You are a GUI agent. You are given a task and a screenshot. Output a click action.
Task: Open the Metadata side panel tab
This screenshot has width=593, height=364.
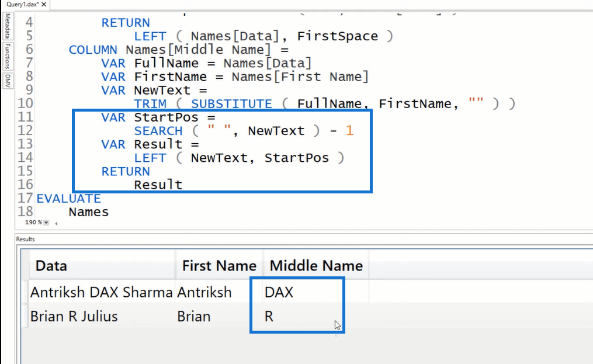point(8,26)
